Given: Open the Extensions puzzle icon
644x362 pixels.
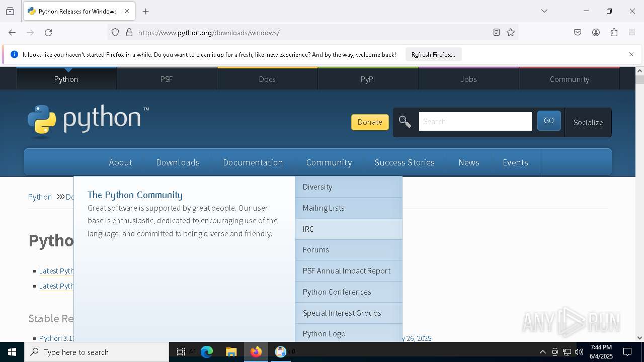Looking at the screenshot, I should [x=614, y=33].
